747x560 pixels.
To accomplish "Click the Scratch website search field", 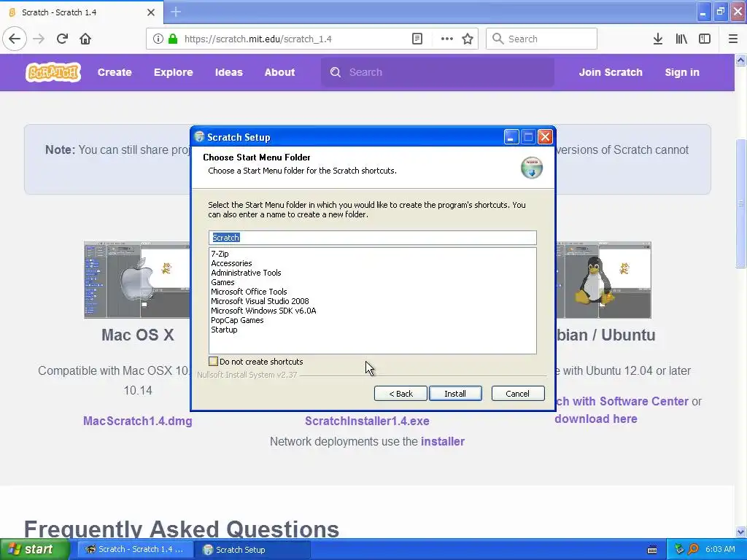I will tap(438, 72).
